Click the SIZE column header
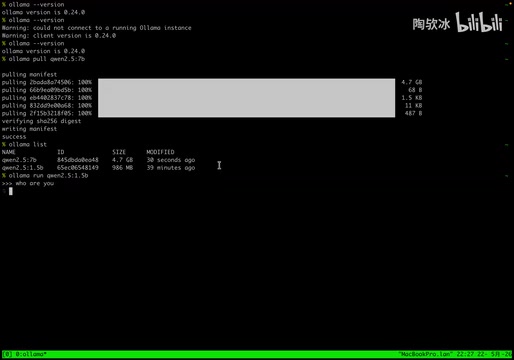This screenshot has width=514, height=360. [119, 152]
